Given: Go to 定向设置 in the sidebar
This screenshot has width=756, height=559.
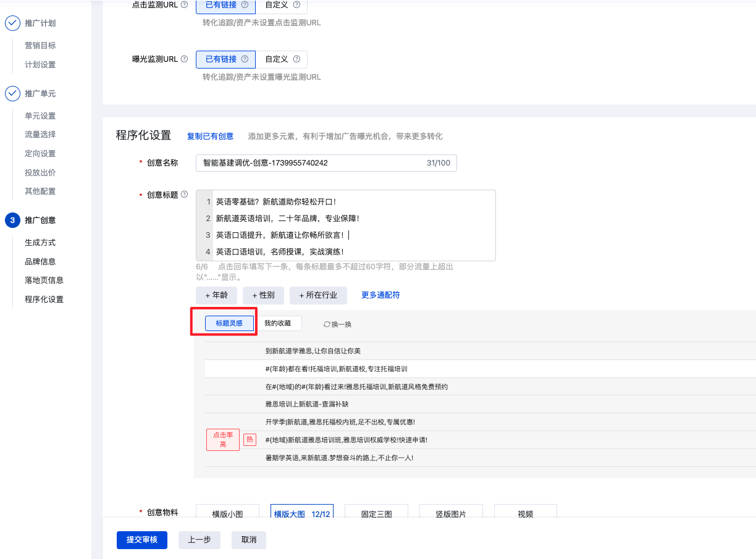Looking at the screenshot, I should click(x=40, y=154).
